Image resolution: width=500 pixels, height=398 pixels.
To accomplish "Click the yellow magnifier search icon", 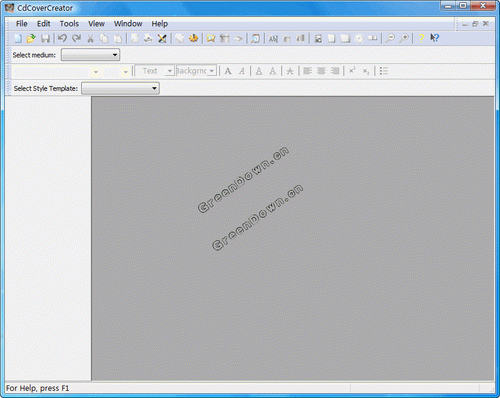I will pyautogui.click(x=211, y=38).
